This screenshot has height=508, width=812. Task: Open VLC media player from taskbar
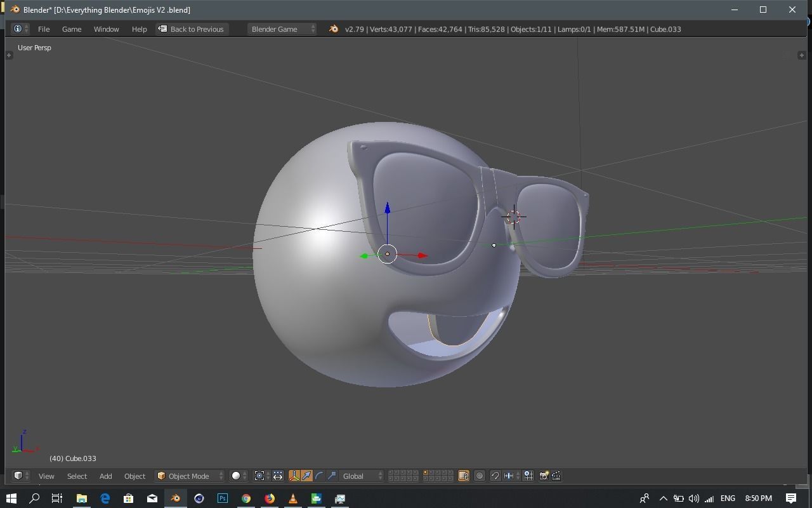click(293, 498)
